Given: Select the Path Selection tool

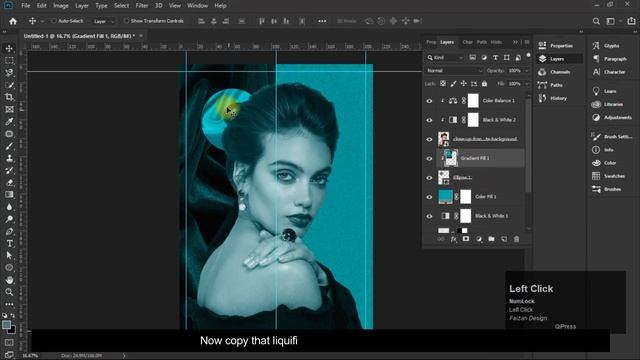Looking at the screenshot, I should pos(9,256).
